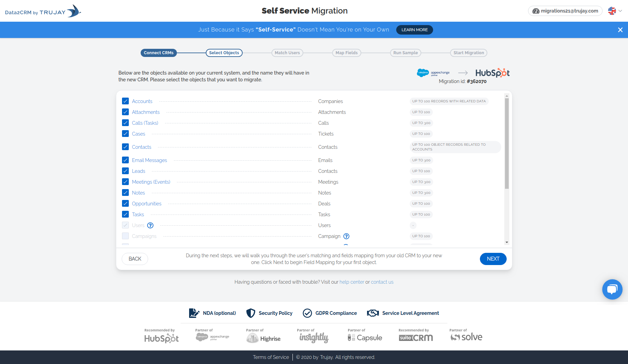628x364 pixels.
Task: Click the Migration id #362070 text
Action: pyautogui.click(x=463, y=81)
